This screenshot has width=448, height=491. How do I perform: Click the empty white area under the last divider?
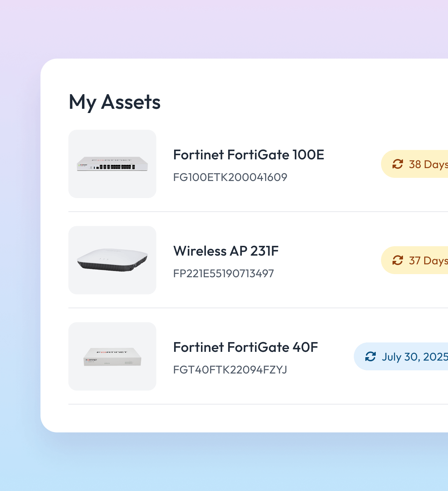(244, 418)
